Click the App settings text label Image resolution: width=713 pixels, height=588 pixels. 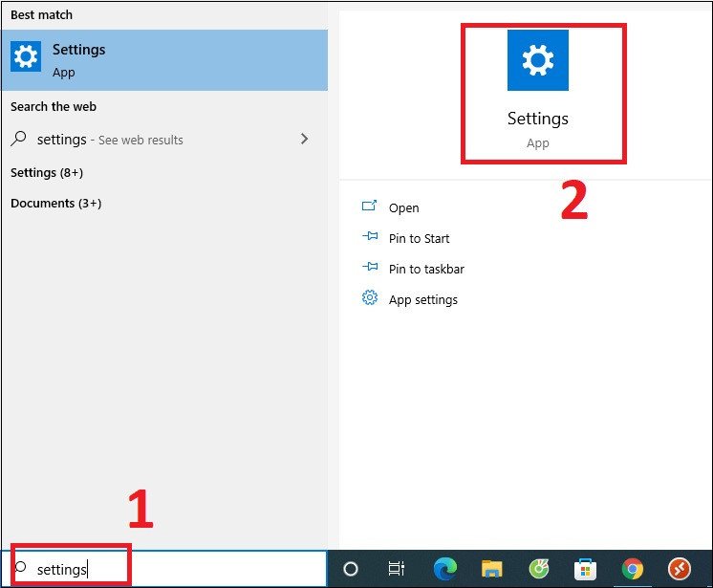click(x=422, y=299)
